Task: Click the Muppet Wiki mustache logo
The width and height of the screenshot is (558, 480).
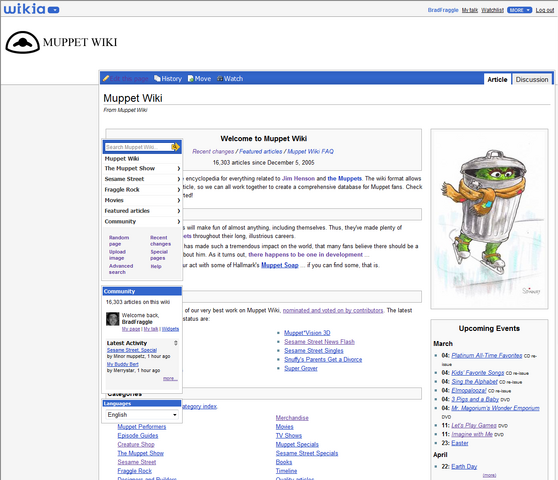Action: pyautogui.click(x=22, y=42)
